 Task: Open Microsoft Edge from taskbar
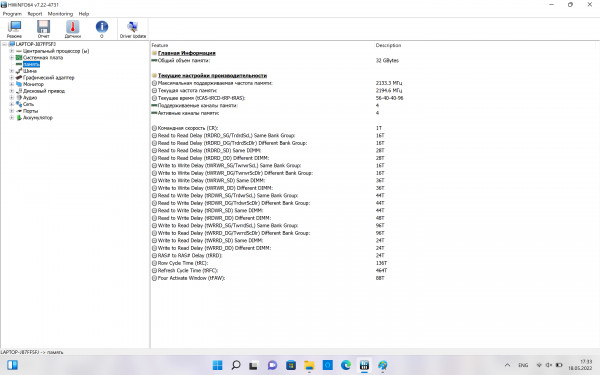tap(346, 365)
